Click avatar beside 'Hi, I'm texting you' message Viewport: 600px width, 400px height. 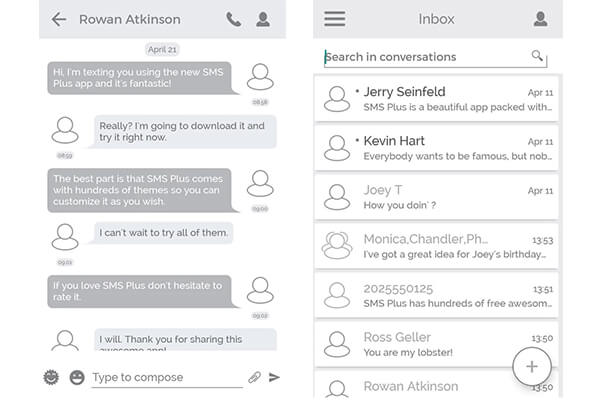(260, 77)
